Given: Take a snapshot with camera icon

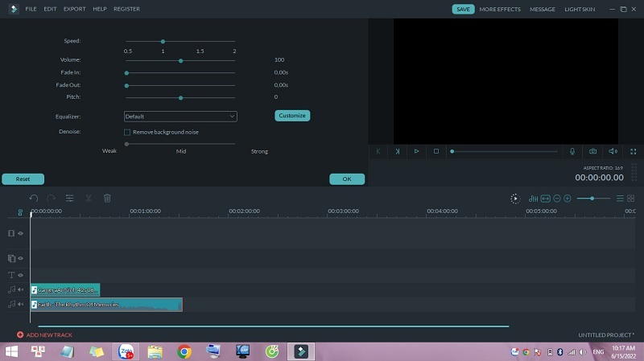Looking at the screenshot, I should coord(592,151).
